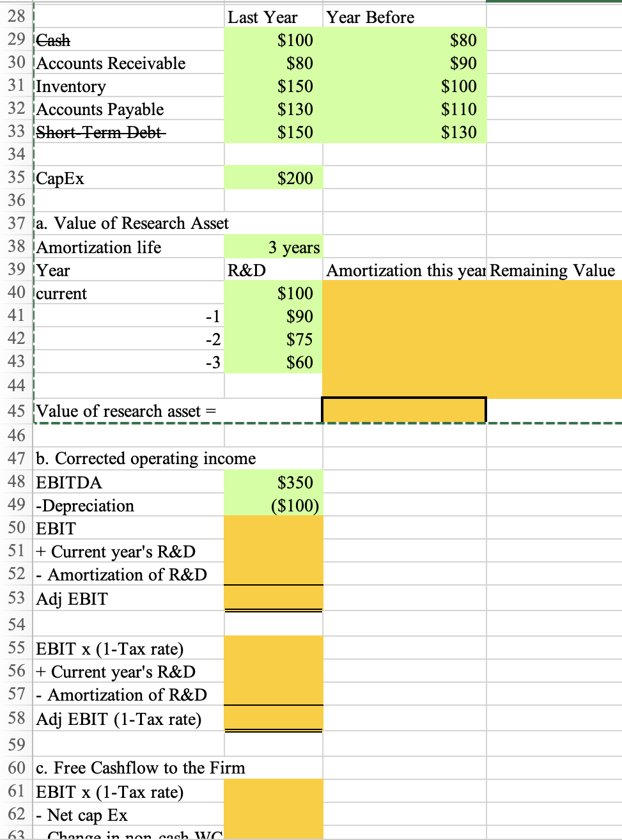Screen dimensions: 622x840
Task: Click the Value of research asset input cell
Action: tap(403, 411)
